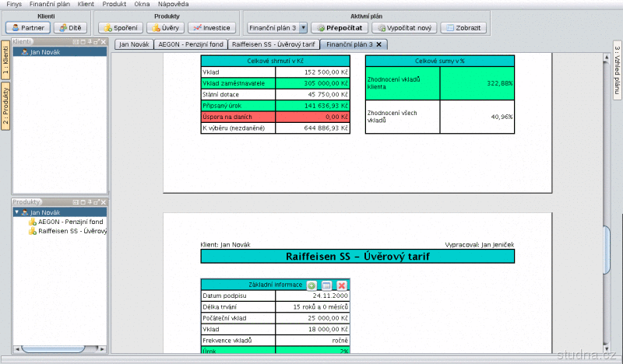Select AEGON - Penzijní fond tree item
The image size is (623, 364).
(70, 222)
